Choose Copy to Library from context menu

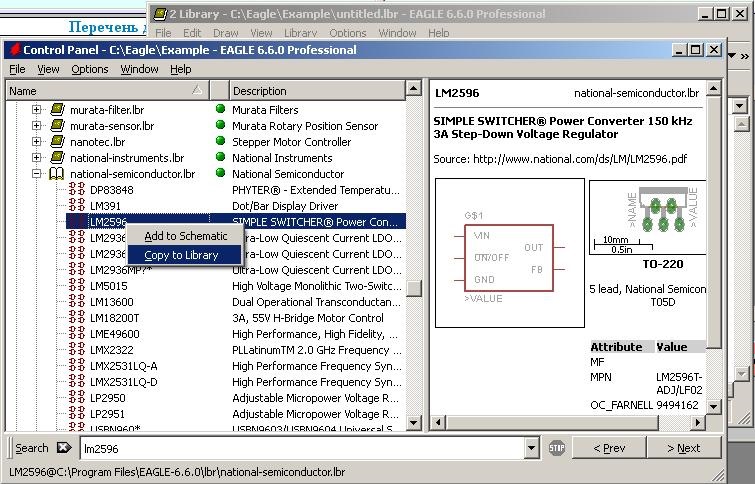pos(185,255)
